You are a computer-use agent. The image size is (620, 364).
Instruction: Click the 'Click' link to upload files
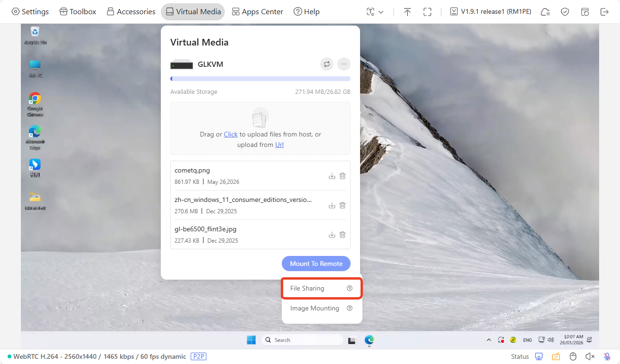pyautogui.click(x=231, y=134)
